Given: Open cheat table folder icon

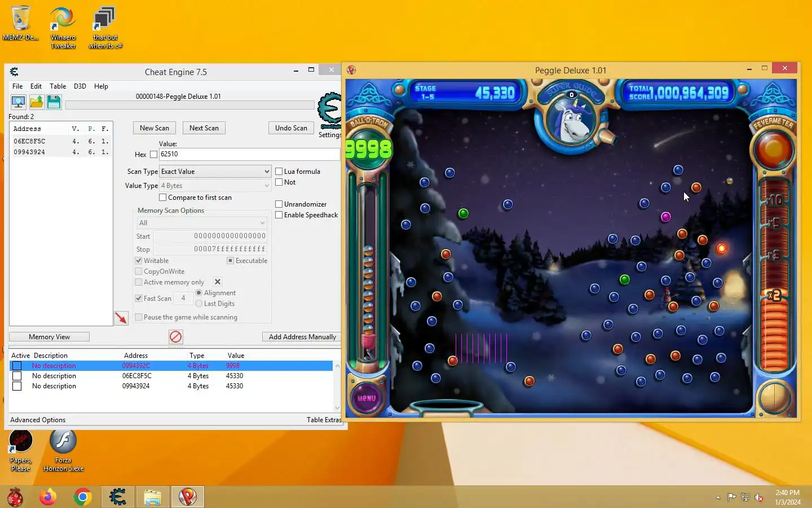Looking at the screenshot, I should coord(37,102).
